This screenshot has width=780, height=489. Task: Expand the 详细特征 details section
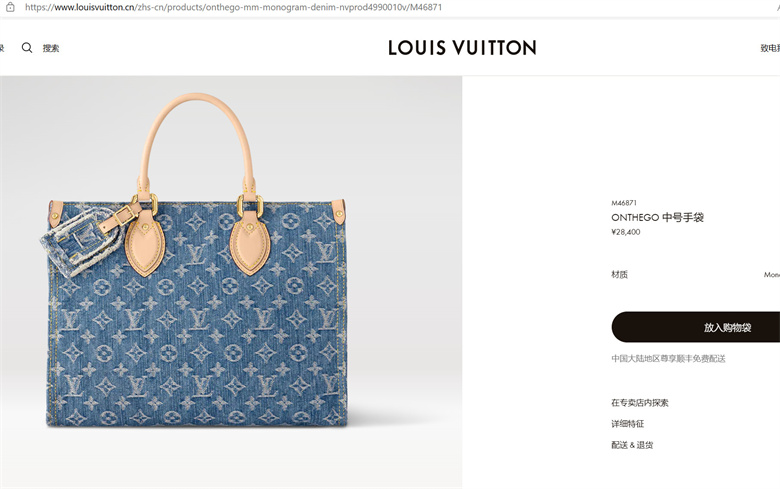[x=627, y=424]
